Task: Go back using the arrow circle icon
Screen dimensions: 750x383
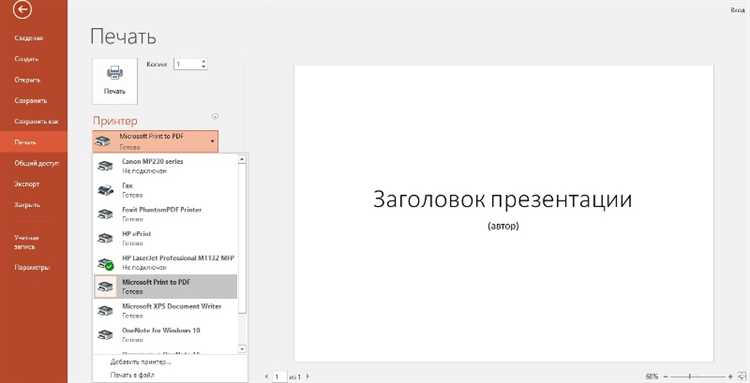Action: click(22, 9)
